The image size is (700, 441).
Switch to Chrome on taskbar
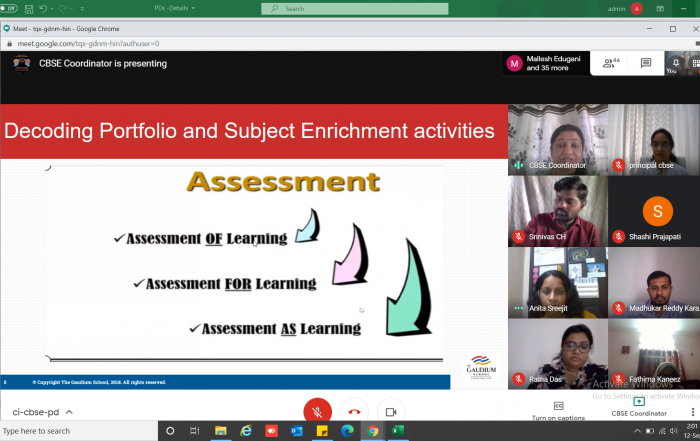pos(373,431)
